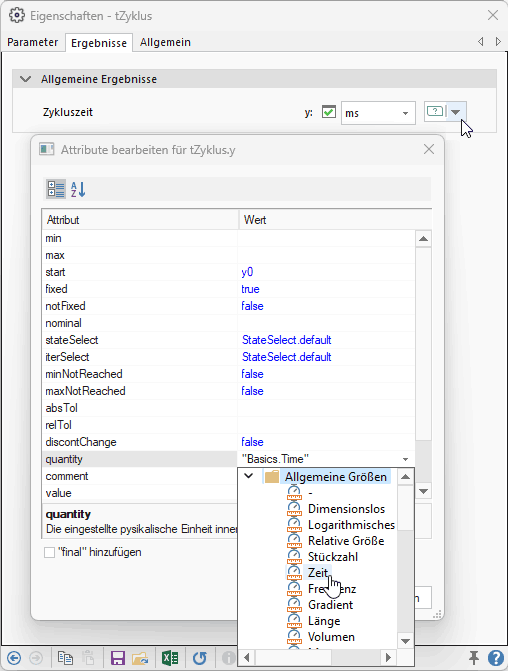This screenshot has height=671, width=508.
Task: Click the settings gear icon in title bar
Action: [17, 16]
